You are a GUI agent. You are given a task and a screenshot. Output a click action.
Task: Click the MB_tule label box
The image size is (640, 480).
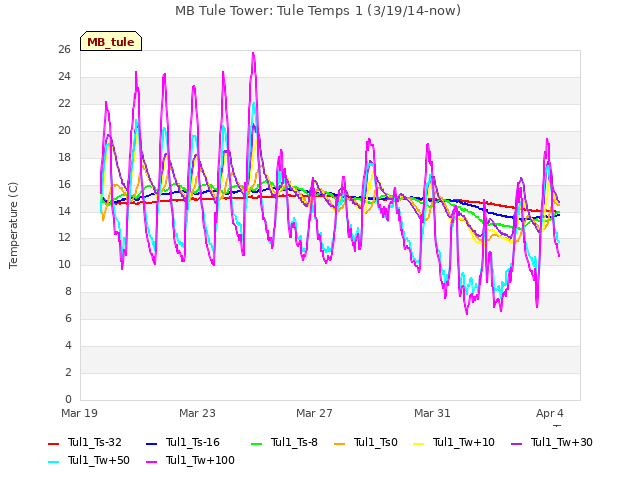(x=111, y=41)
